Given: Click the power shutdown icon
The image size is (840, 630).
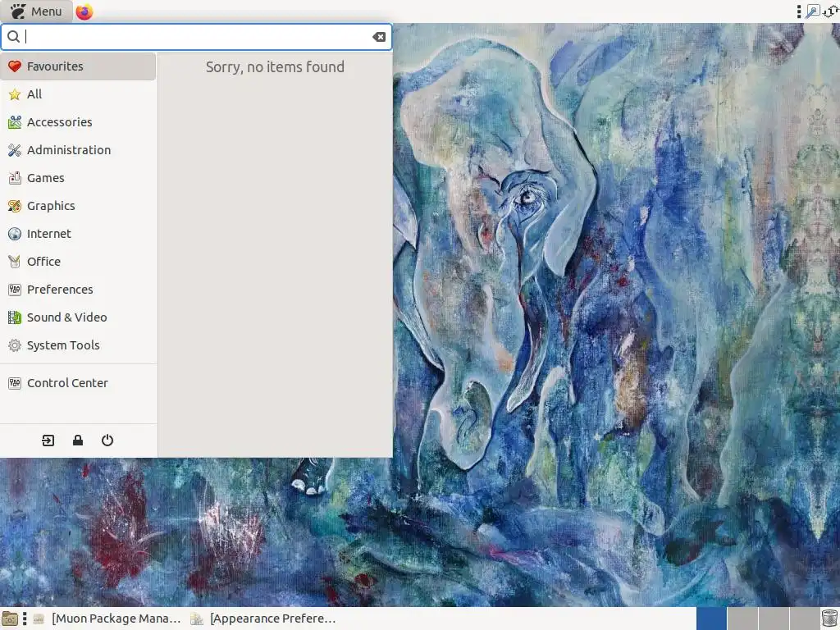Looking at the screenshot, I should click(107, 441).
